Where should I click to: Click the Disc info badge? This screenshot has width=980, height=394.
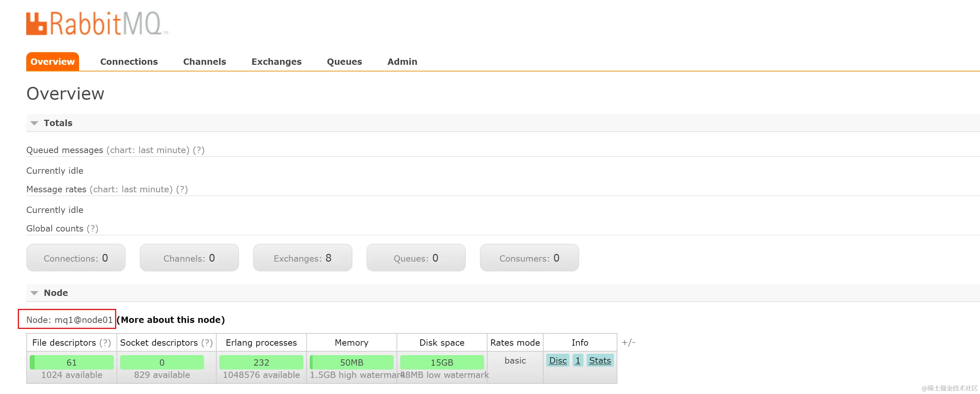558,361
